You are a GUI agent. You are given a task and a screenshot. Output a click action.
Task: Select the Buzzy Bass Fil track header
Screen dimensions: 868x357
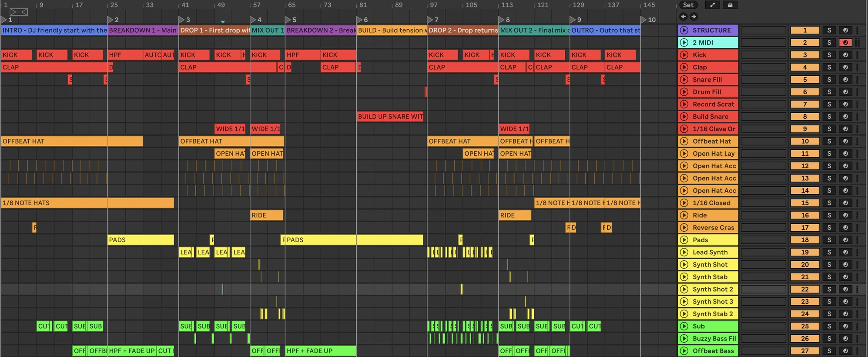click(x=708, y=339)
